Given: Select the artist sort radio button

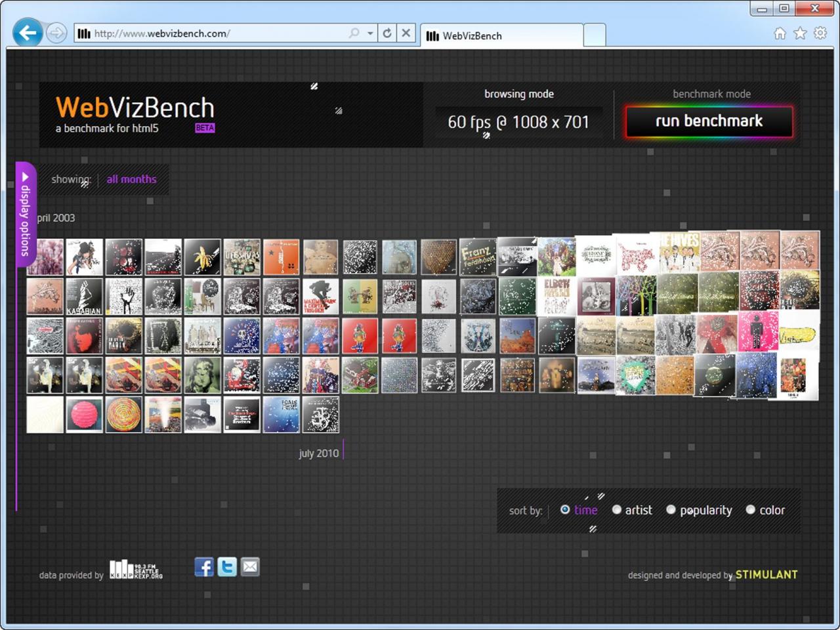Looking at the screenshot, I should click(x=617, y=509).
